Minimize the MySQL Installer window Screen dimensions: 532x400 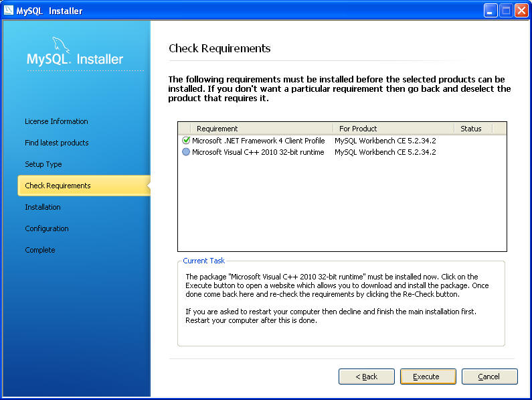pyautogui.click(x=490, y=11)
